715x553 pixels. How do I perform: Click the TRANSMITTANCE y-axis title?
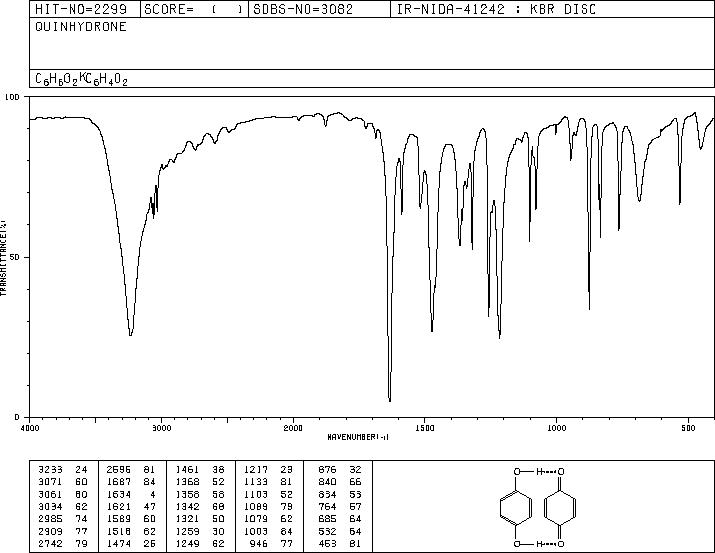tap(3, 258)
